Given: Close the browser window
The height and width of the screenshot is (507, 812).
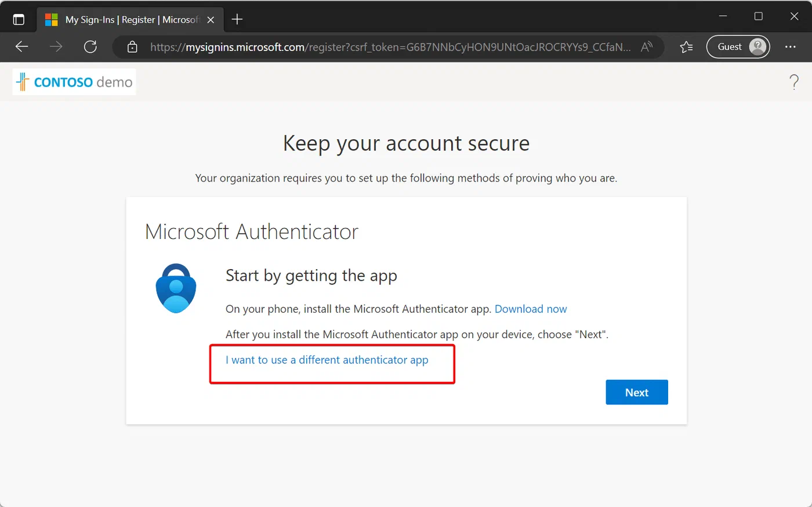Looking at the screenshot, I should (794, 16).
